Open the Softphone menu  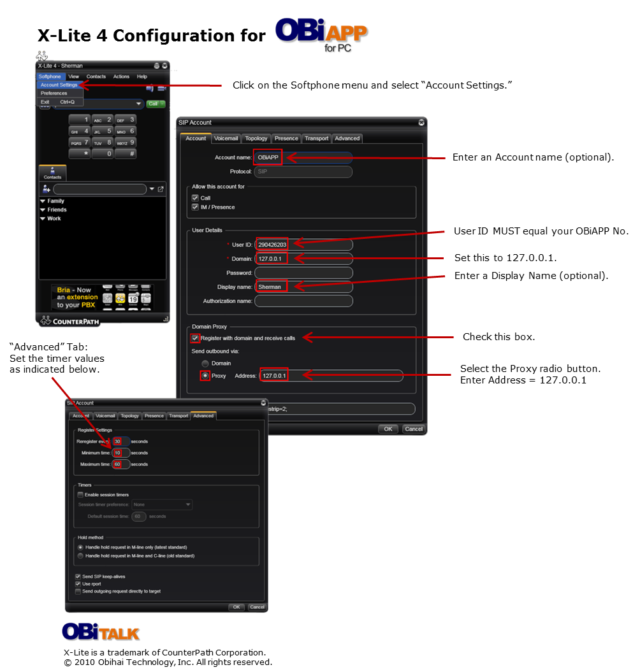(50, 76)
